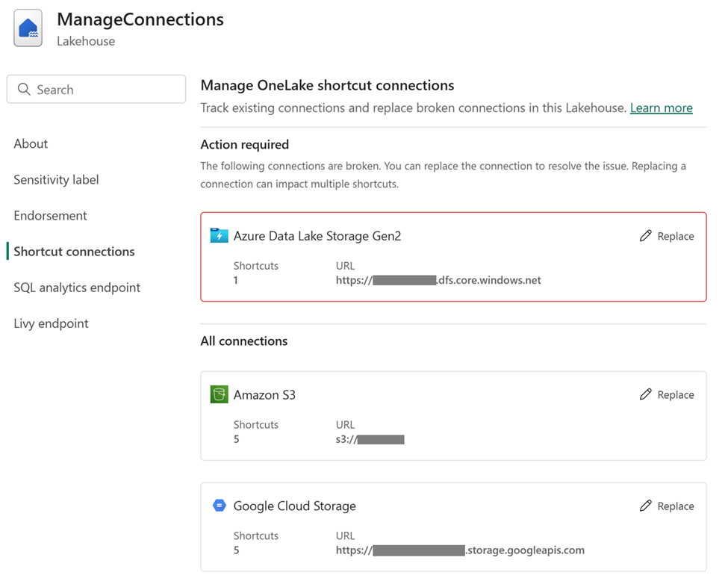This screenshot has width=728, height=587.
Task: Click shortcut count 5 in Google Cloud Storage card
Action: [237, 550]
